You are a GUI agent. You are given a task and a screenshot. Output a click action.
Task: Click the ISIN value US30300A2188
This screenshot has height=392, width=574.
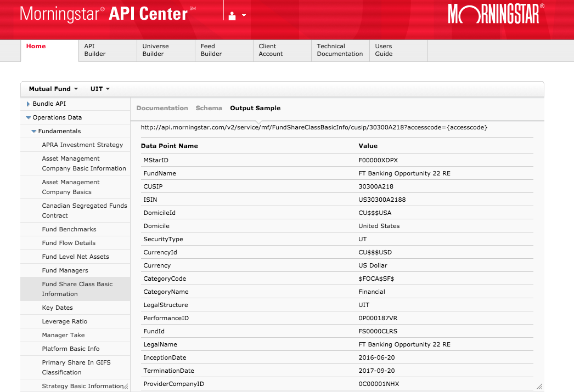coord(382,200)
